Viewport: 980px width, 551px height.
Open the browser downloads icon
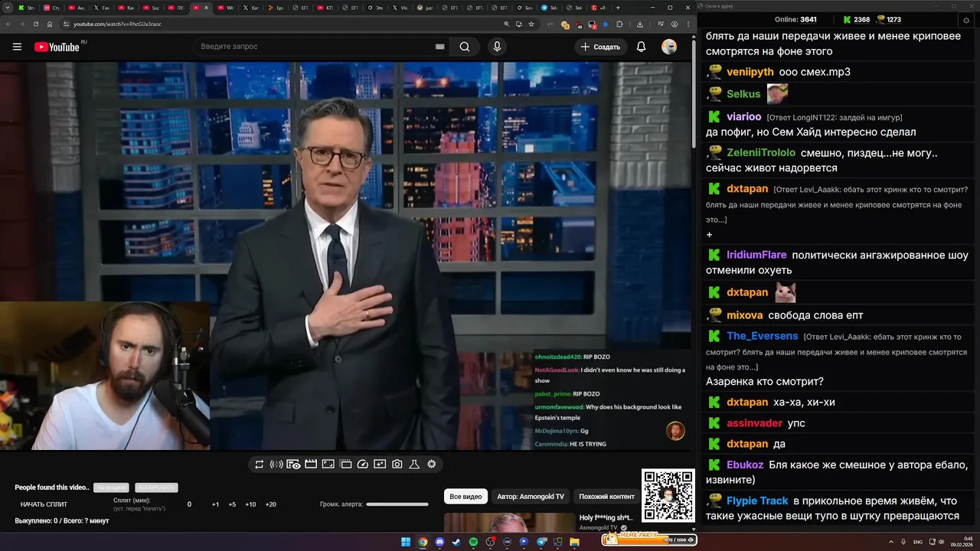click(640, 24)
